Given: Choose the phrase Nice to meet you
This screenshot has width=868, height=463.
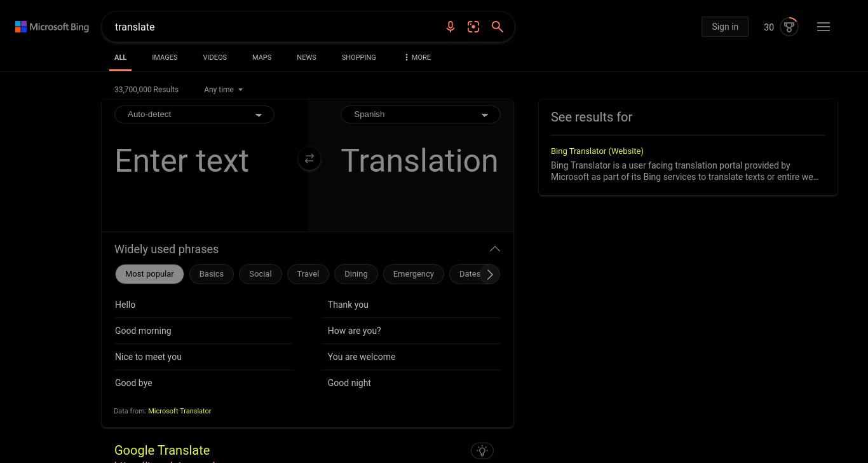Looking at the screenshot, I should 148,357.
